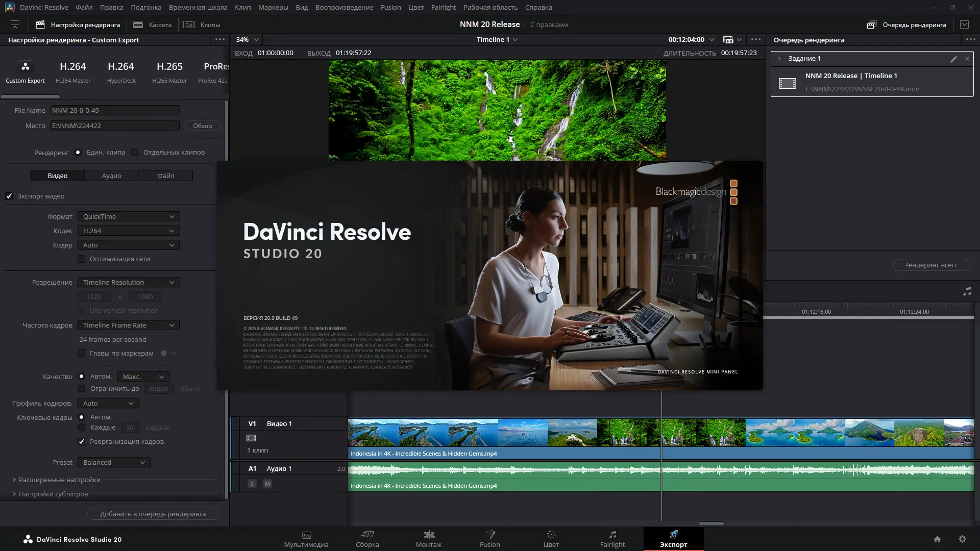Click the Обзор browse button
This screenshot has width=980, height=551.
pos(202,126)
